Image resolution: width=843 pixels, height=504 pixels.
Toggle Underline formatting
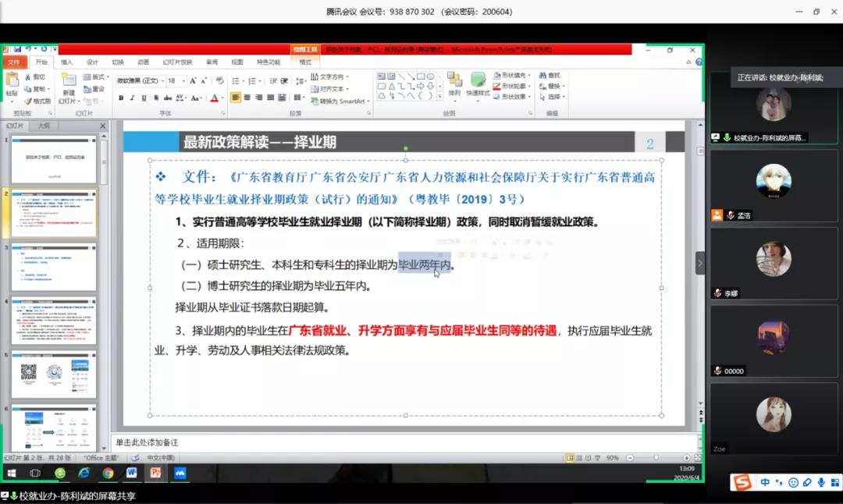pyautogui.click(x=144, y=97)
